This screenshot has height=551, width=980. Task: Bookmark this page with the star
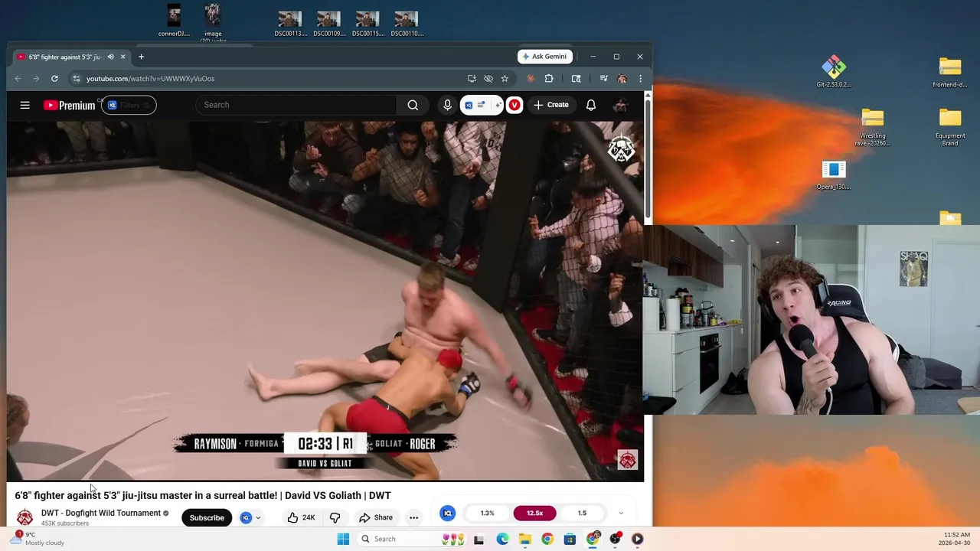point(505,78)
